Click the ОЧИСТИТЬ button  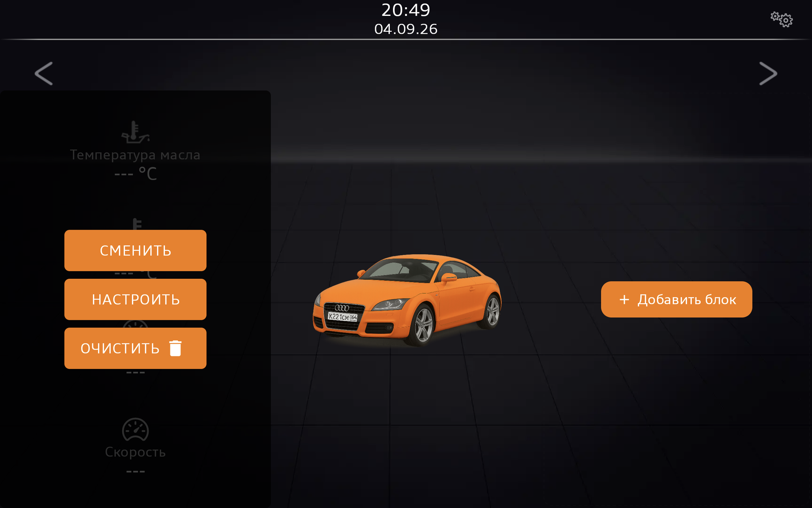click(135, 348)
